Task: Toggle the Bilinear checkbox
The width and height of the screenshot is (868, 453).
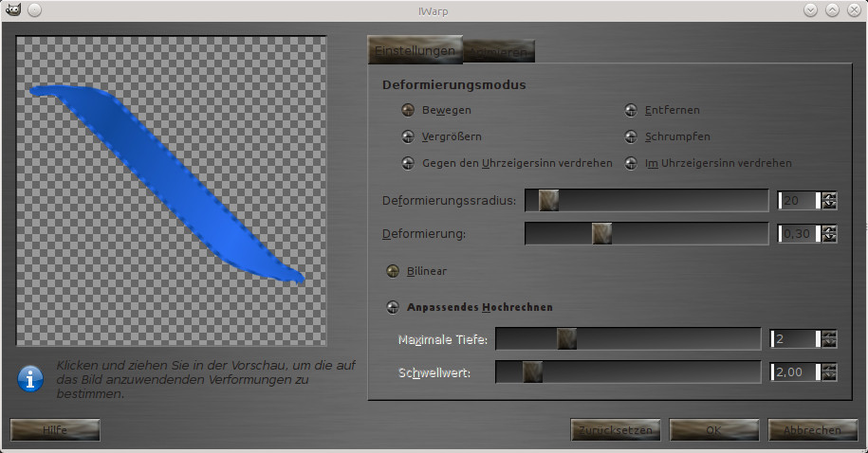Action: click(x=393, y=271)
